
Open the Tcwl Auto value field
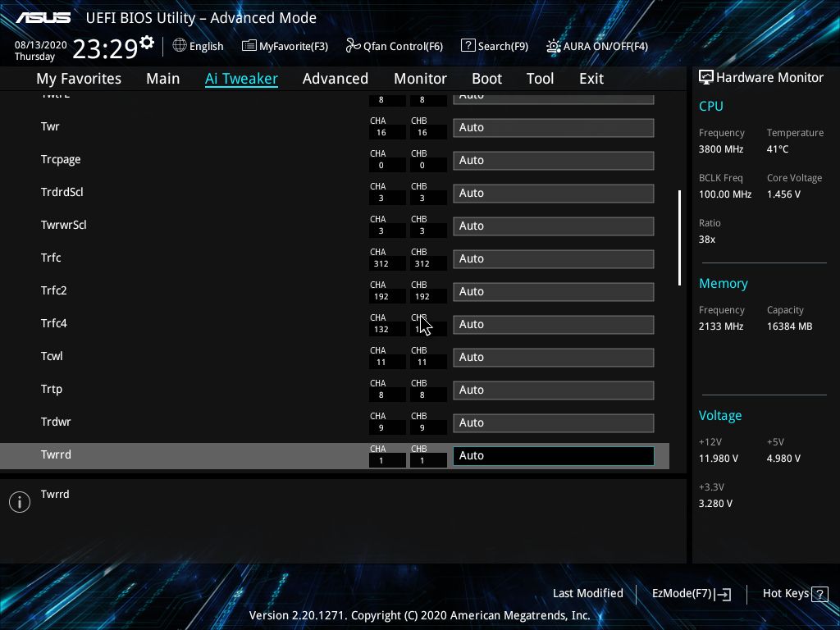point(554,357)
